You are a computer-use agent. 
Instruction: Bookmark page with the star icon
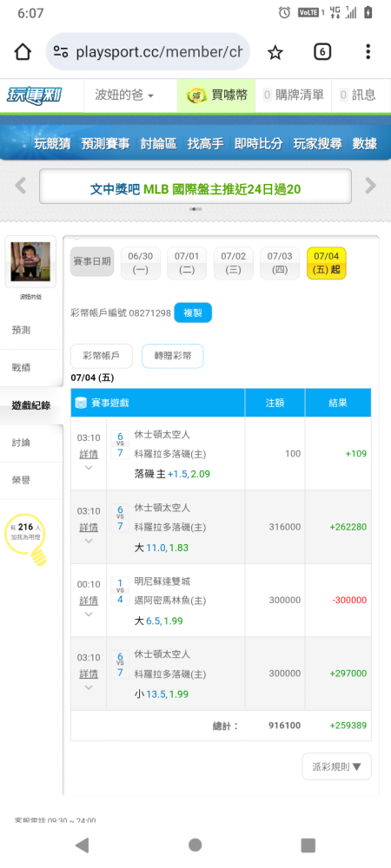coord(275,52)
